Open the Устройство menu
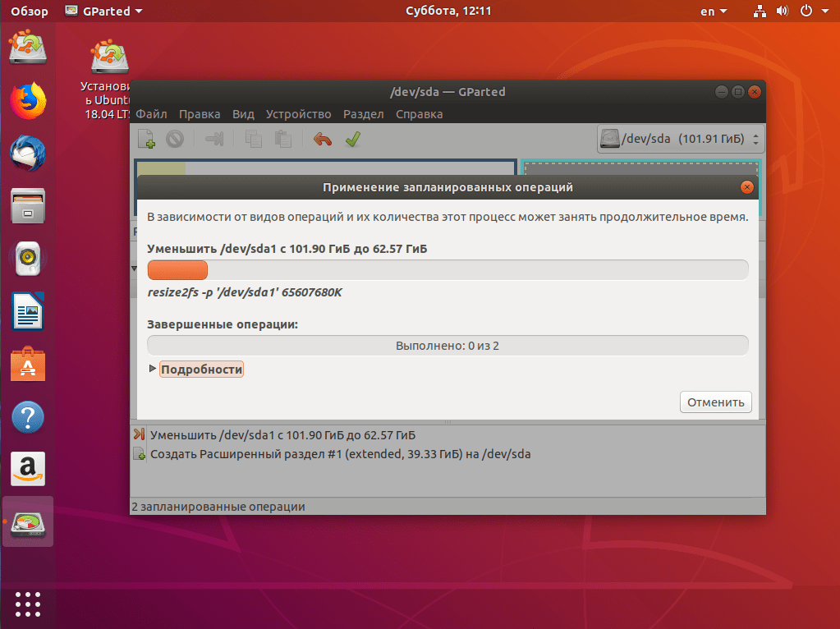Viewport: 840px width, 629px height. pos(298,114)
